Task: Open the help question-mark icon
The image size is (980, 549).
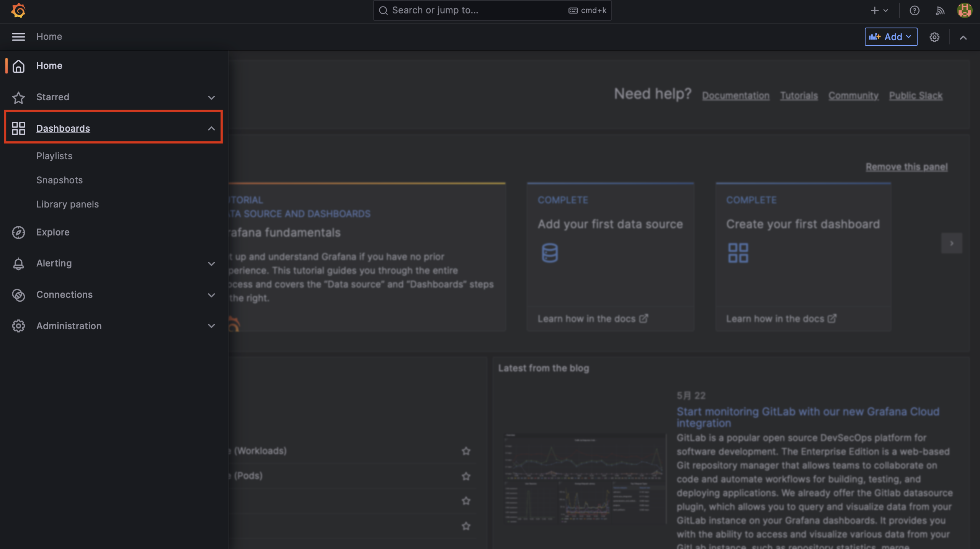Action: tap(914, 10)
